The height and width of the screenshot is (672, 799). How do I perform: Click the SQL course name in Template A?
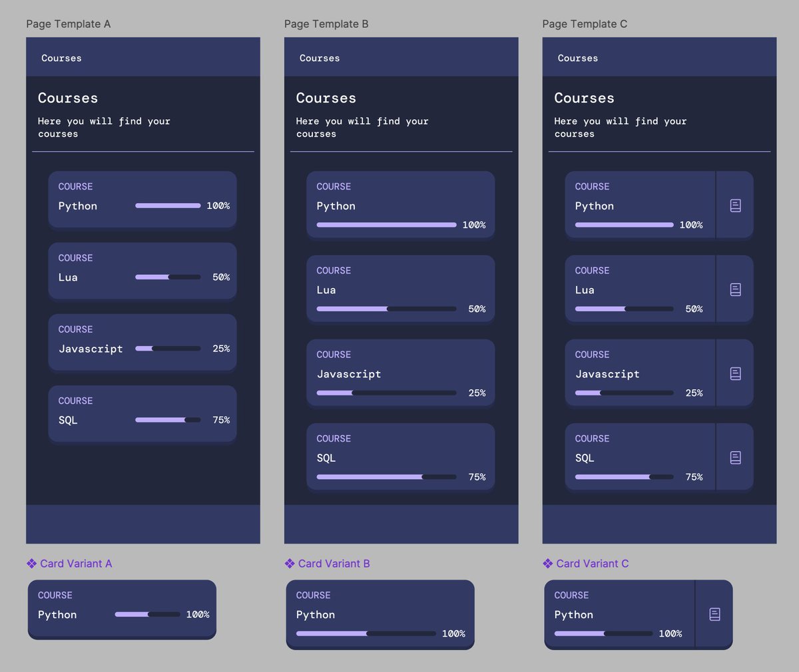click(68, 420)
